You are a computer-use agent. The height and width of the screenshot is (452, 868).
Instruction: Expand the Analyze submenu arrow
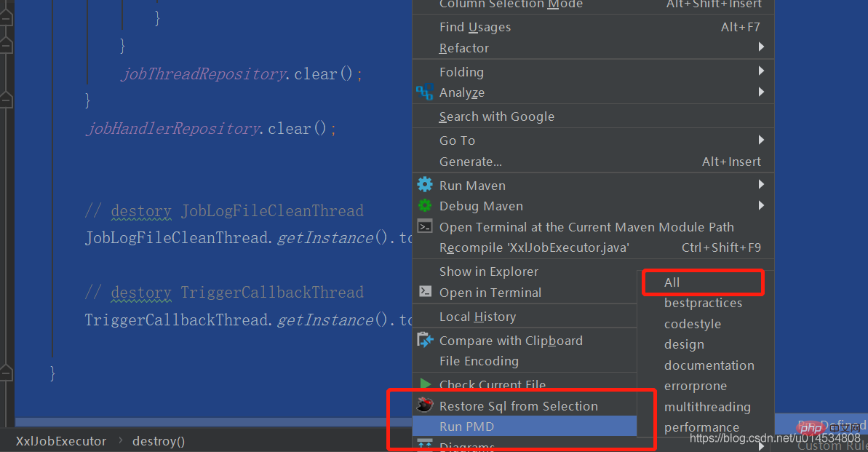point(761,92)
